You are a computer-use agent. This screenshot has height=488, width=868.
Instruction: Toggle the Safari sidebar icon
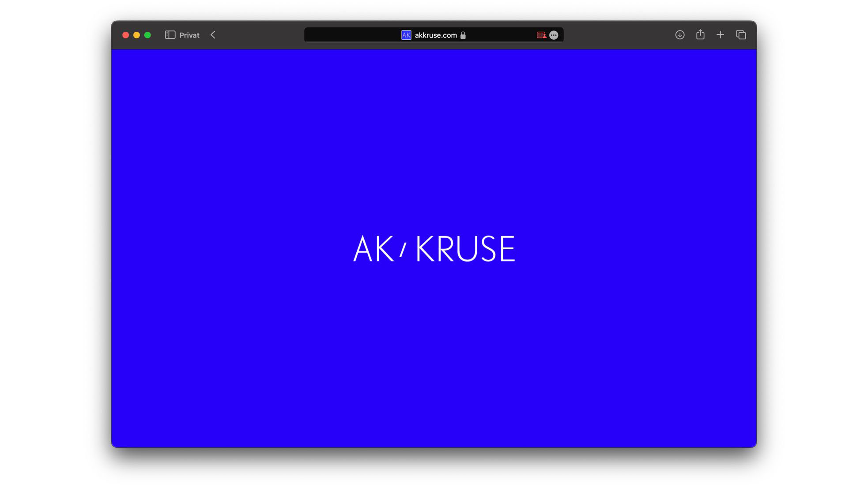(170, 35)
